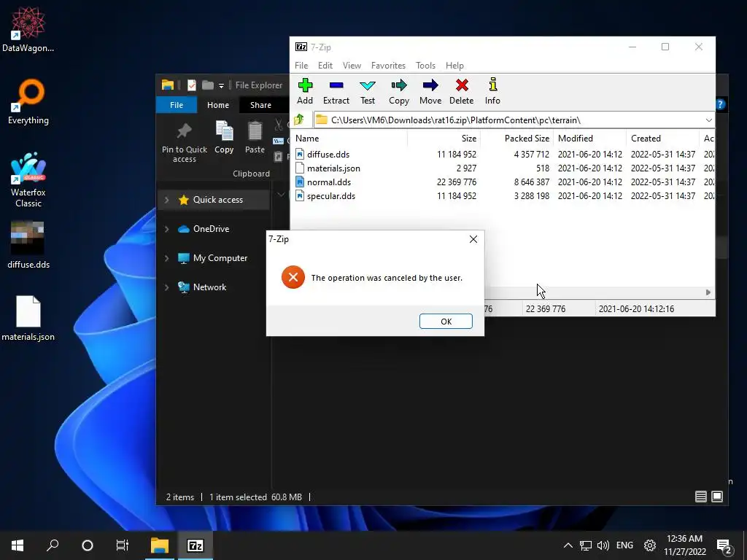
Task: Open the Tools menu in 7-Zip
Action: (x=425, y=65)
